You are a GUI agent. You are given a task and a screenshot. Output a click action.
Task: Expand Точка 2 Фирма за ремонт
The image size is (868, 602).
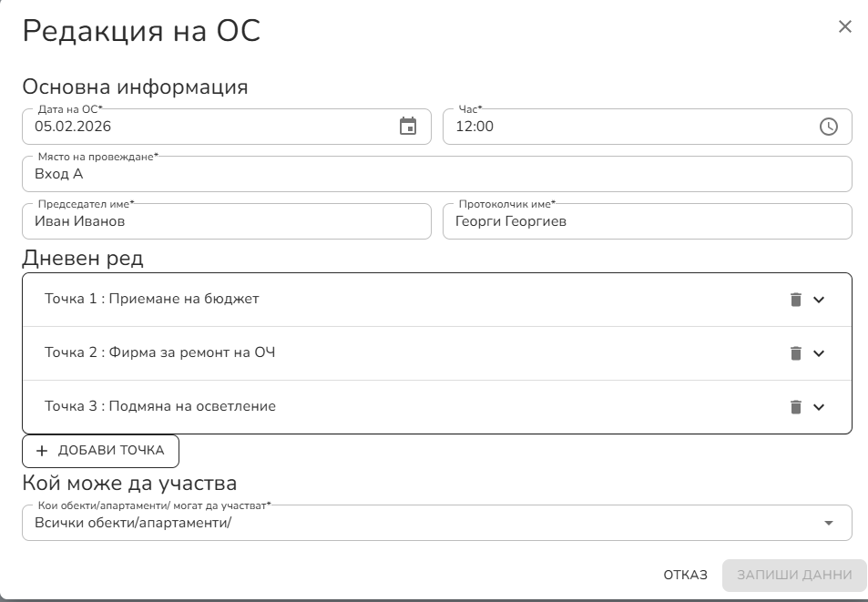(819, 353)
